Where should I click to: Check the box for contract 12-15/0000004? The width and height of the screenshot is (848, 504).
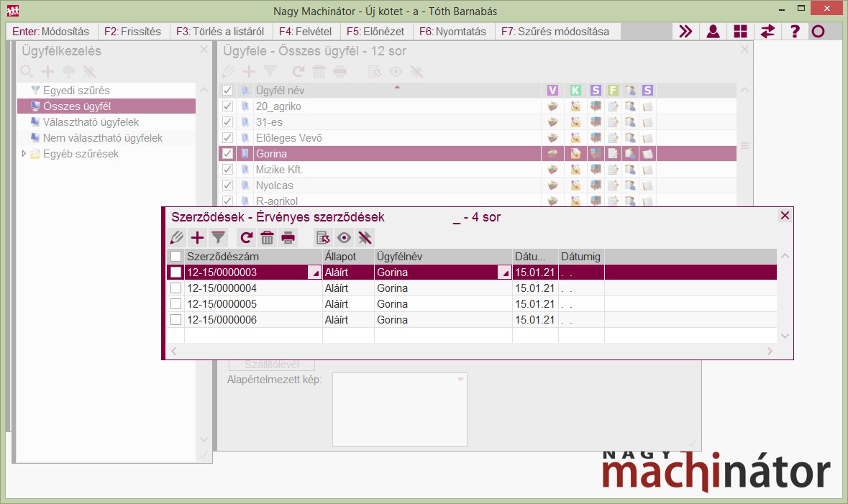tap(175, 288)
